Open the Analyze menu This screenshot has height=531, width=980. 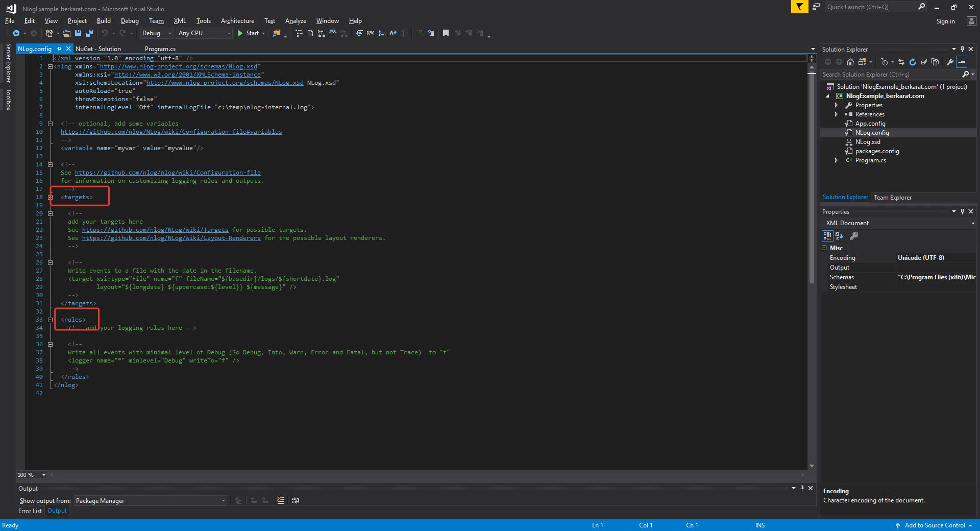296,21
